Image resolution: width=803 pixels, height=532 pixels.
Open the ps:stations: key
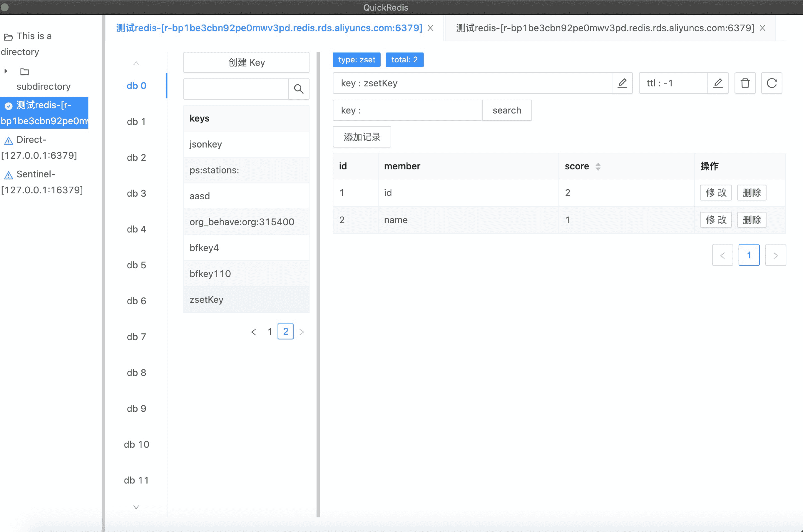click(x=246, y=170)
